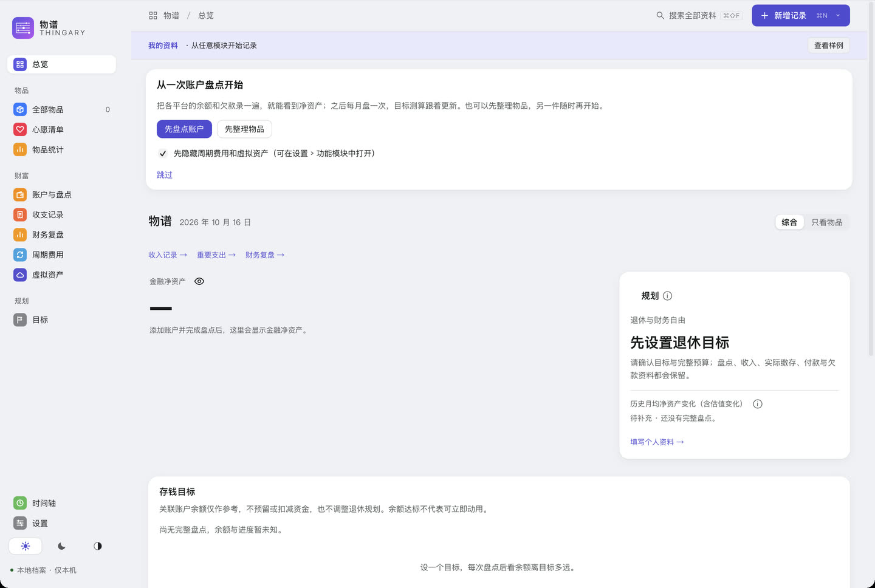
Task: Open 周期费用 refresh icon
Action: [20, 255]
